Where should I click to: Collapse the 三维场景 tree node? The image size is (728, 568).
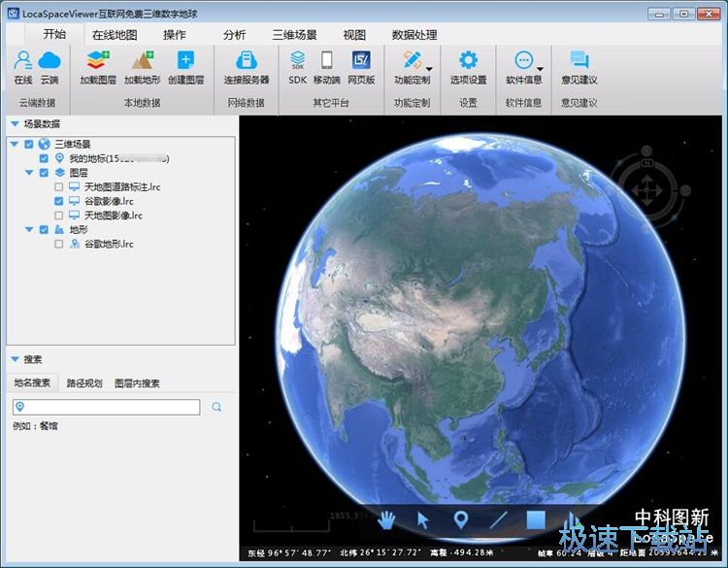click(15, 144)
